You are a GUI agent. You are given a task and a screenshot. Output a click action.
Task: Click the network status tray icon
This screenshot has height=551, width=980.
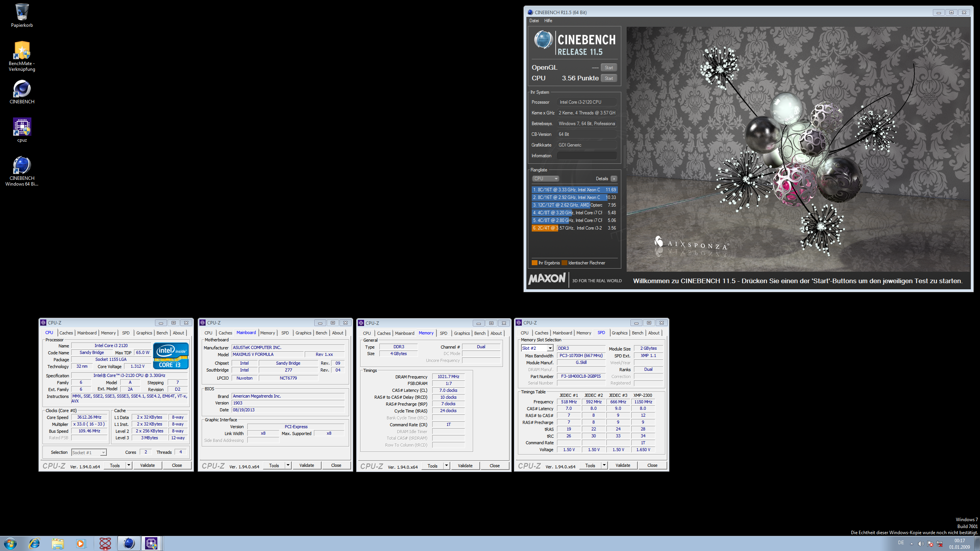coord(939,544)
